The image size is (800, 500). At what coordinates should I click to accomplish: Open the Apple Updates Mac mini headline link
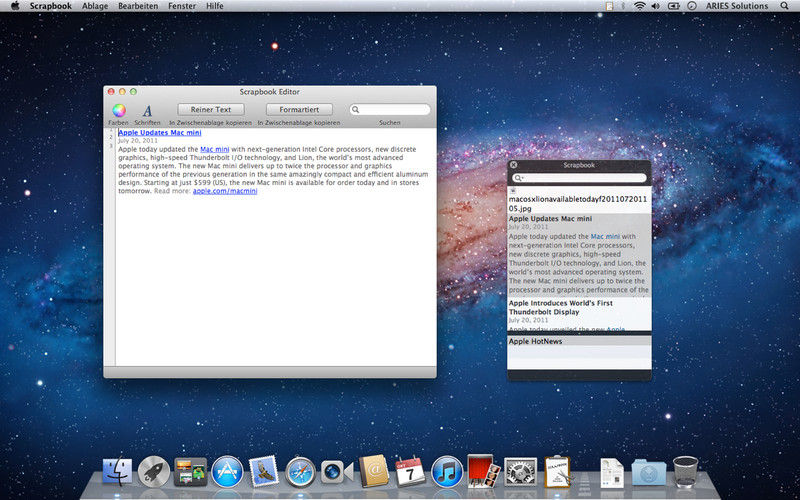[160, 133]
